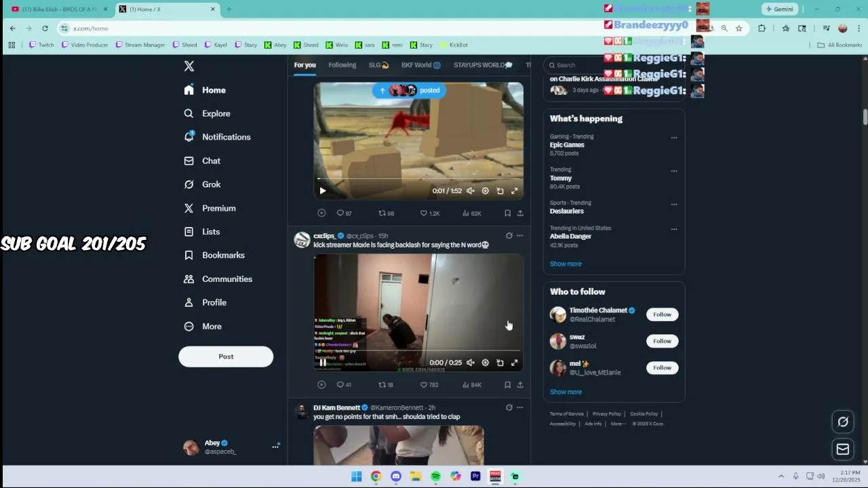
Task: Open DJ Kam Bennett profile name
Action: pyautogui.click(x=336, y=407)
